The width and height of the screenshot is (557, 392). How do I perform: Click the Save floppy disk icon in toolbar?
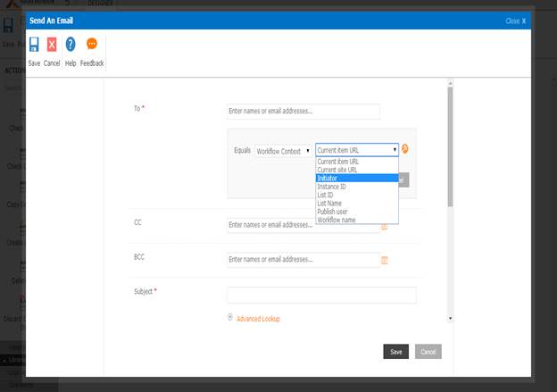(x=34, y=45)
